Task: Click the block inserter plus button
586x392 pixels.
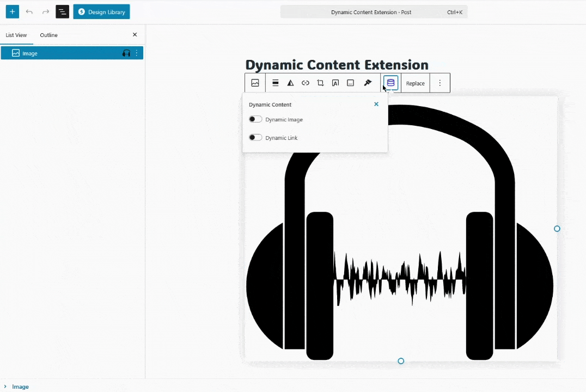Action: click(x=12, y=11)
